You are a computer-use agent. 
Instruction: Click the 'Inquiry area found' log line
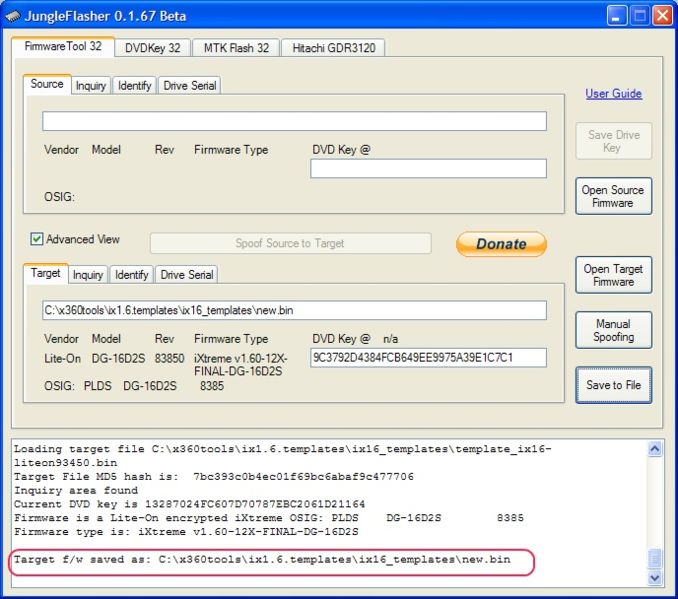coord(76,490)
